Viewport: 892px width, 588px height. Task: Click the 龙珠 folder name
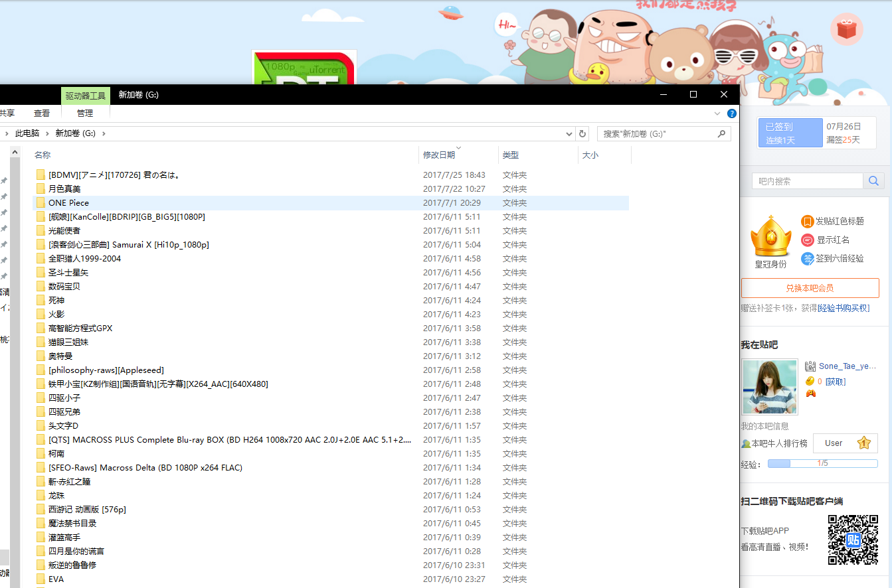(56, 496)
